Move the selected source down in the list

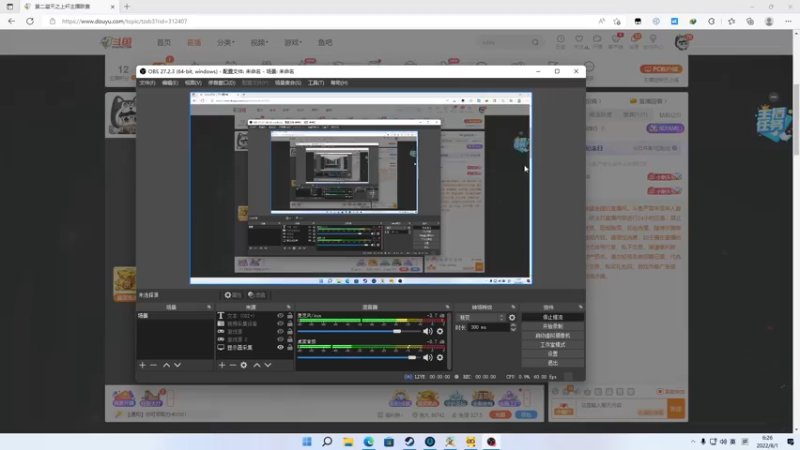(x=268, y=365)
